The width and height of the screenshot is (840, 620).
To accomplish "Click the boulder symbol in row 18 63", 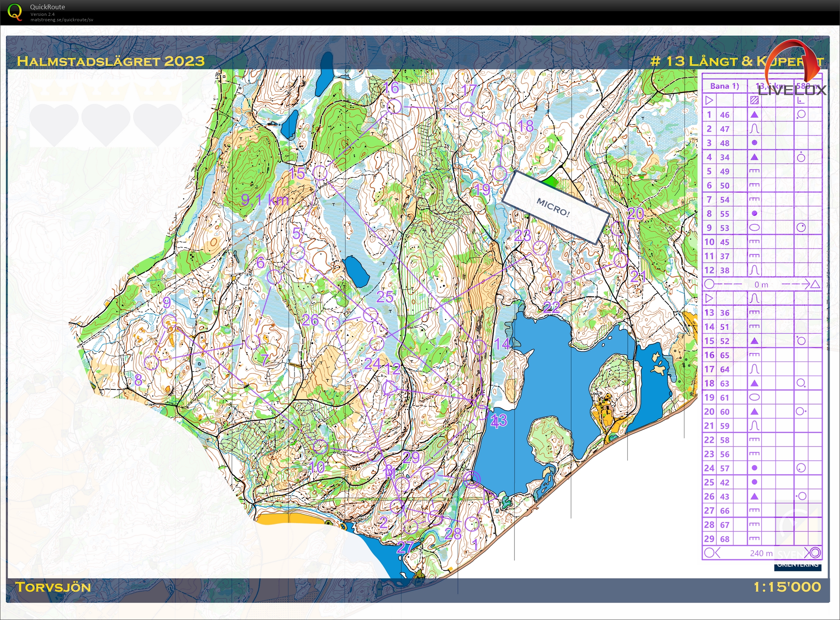I will (x=754, y=383).
